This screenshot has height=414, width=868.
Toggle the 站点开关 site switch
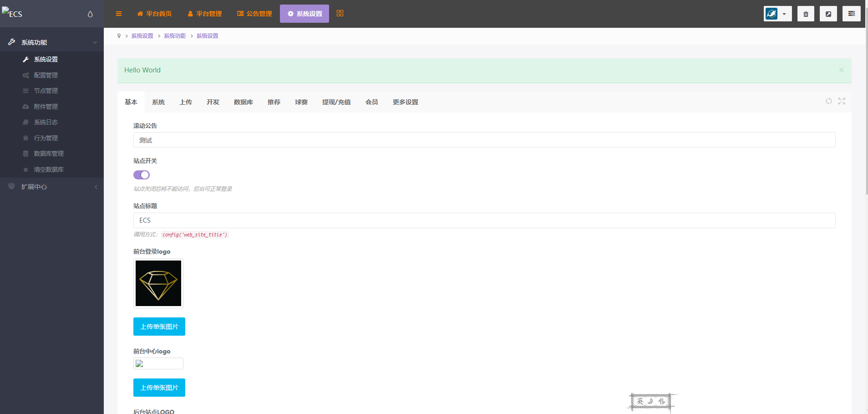point(142,175)
